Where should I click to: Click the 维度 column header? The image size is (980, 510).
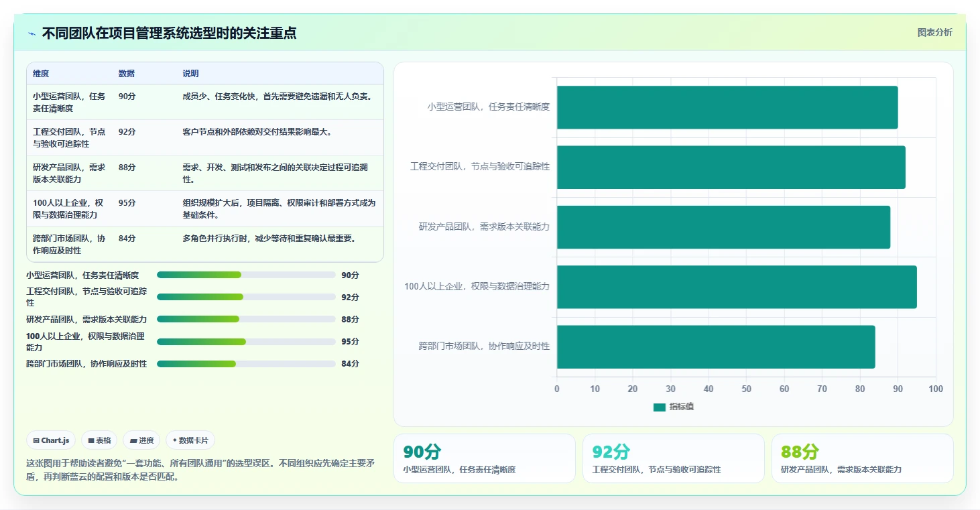pyautogui.click(x=41, y=74)
